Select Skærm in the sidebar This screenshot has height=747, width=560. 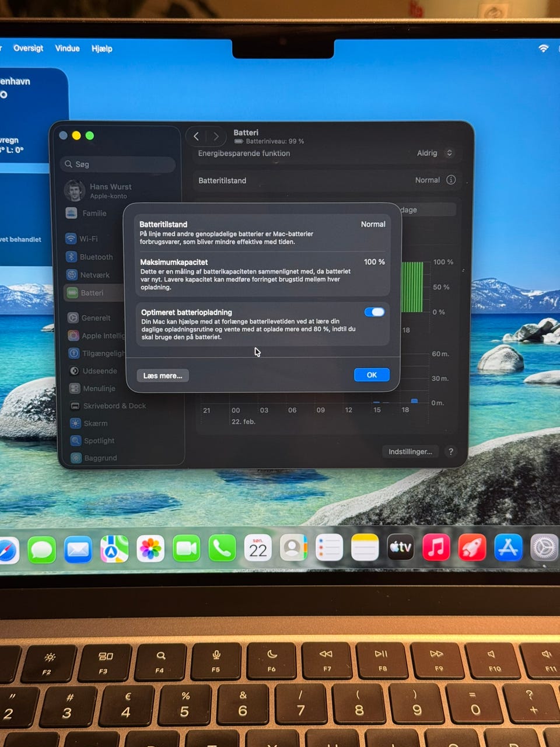[x=89, y=424]
